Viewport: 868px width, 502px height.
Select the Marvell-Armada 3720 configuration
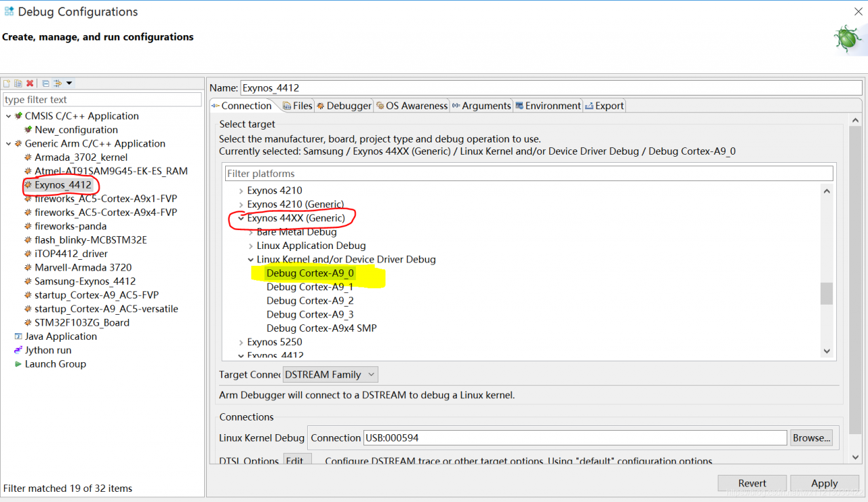point(83,267)
